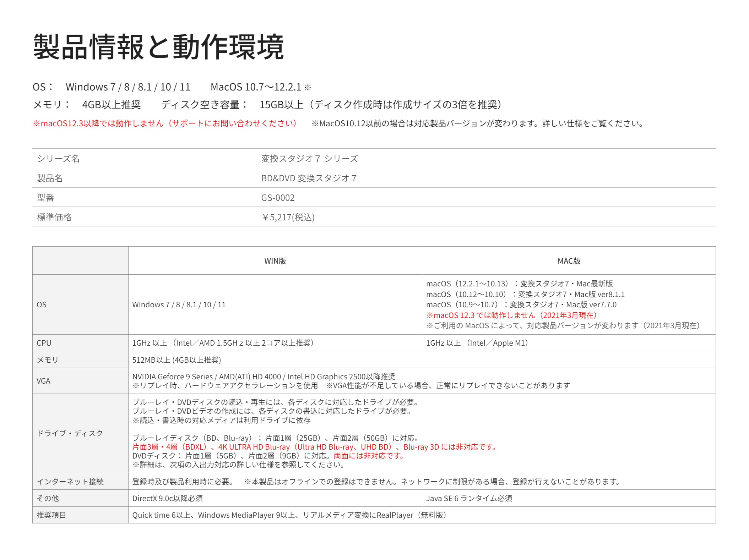Click the NVIDIA Geforce 9 Series VGA text
This screenshot has height=560, width=749.
(264, 377)
